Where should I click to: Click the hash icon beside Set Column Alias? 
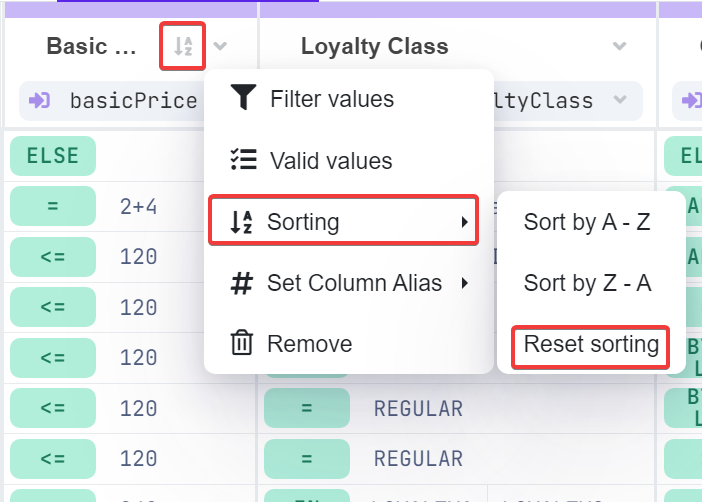click(x=241, y=283)
